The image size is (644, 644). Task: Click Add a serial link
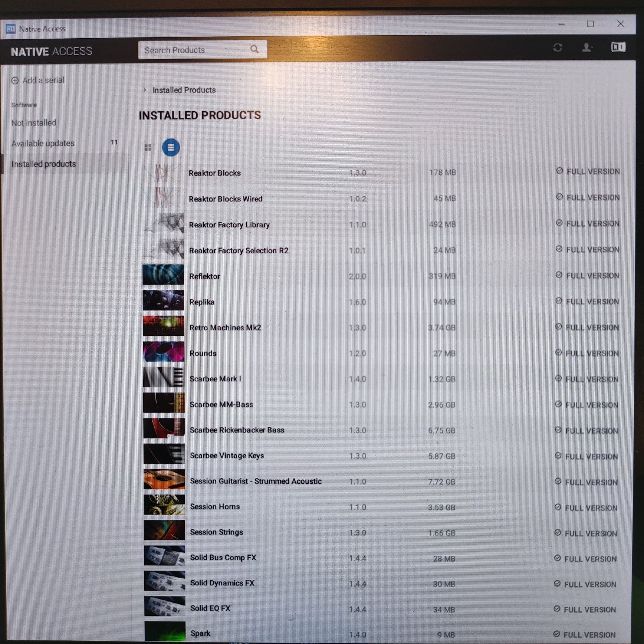43,80
